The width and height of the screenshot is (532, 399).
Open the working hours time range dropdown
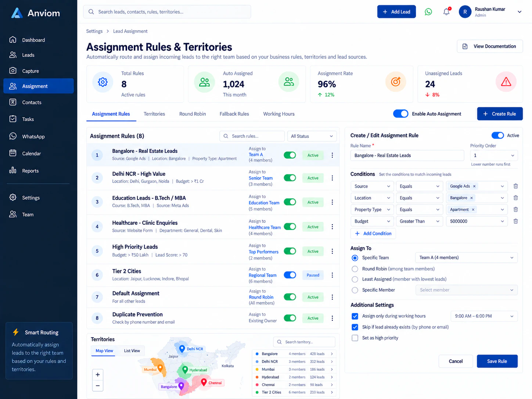[484, 316]
